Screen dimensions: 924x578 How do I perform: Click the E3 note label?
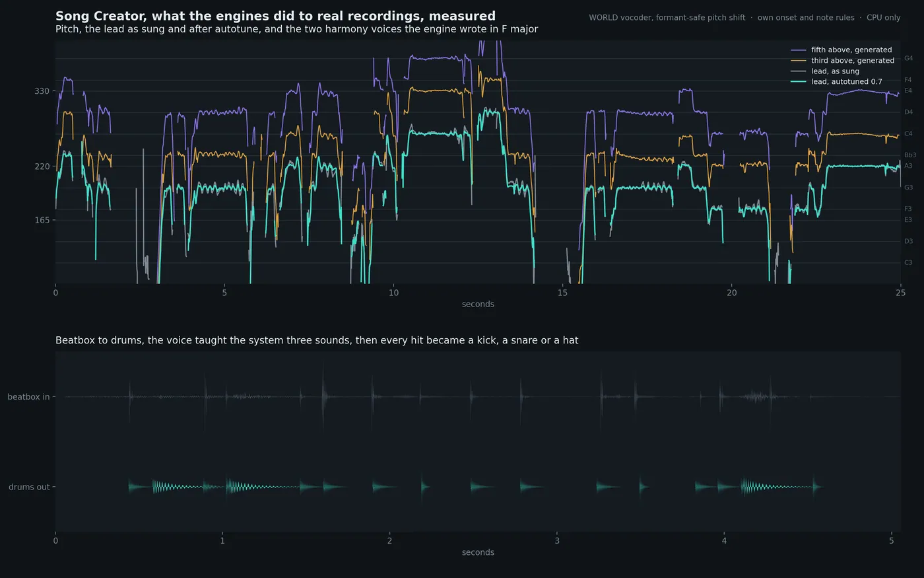[908, 220]
